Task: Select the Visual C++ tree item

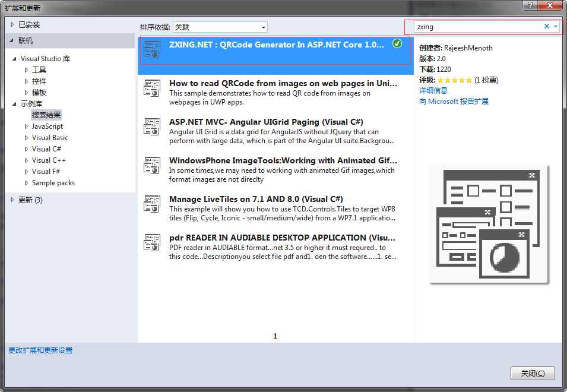Action: click(49, 160)
